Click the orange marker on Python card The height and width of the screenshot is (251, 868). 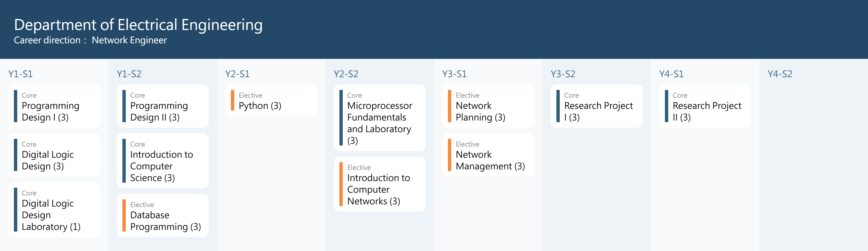pyautogui.click(x=233, y=100)
